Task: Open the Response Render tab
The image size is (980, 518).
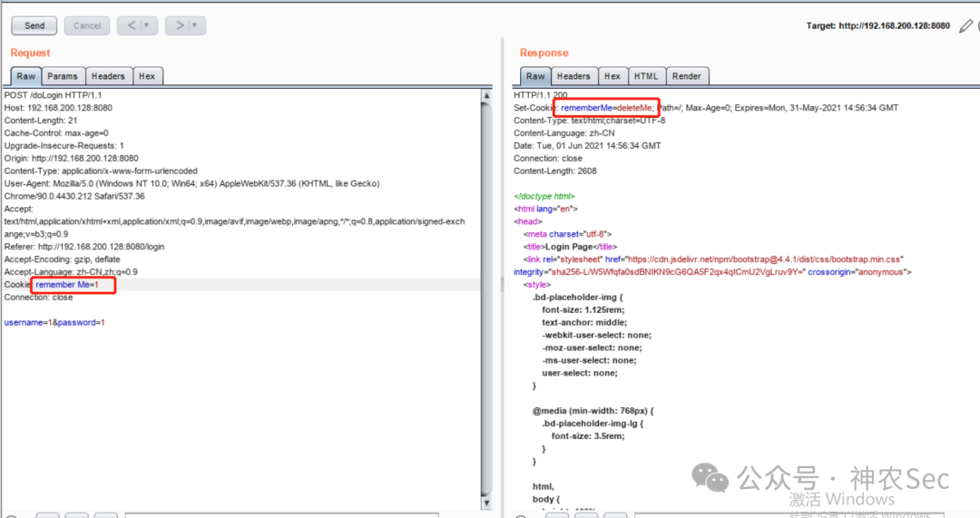Action: (686, 76)
